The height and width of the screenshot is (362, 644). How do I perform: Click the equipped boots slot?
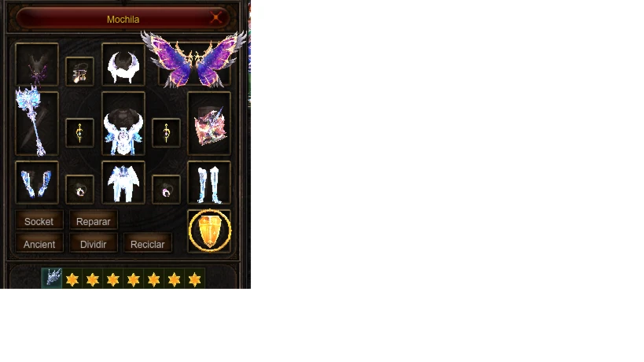pyautogui.click(x=209, y=183)
